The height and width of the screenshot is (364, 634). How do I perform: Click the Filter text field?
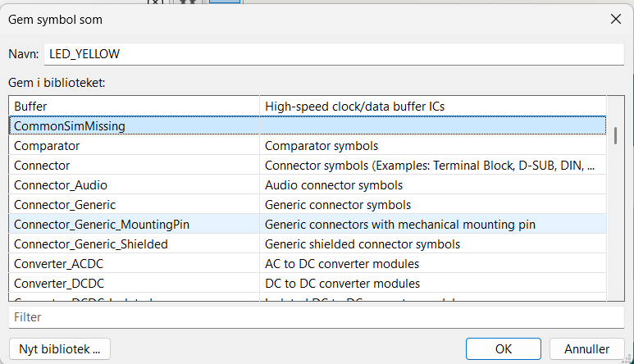317,317
